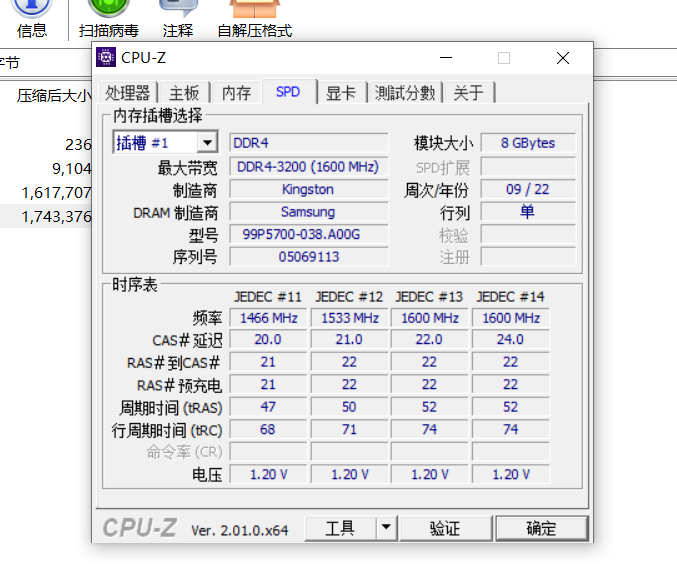Click the part number 99P5700-038.A00G
The width and height of the screenshot is (677, 582).
click(x=309, y=234)
